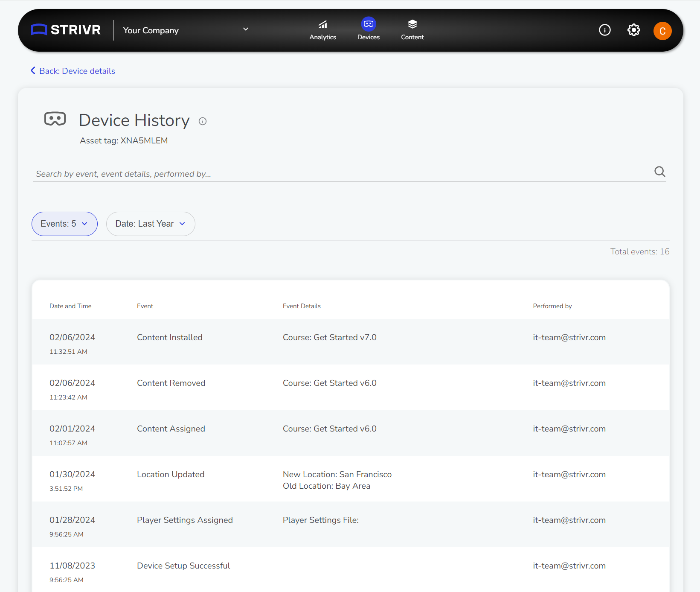
Task: Click it-team@strivr.com in Content Installed row
Action: point(569,337)
